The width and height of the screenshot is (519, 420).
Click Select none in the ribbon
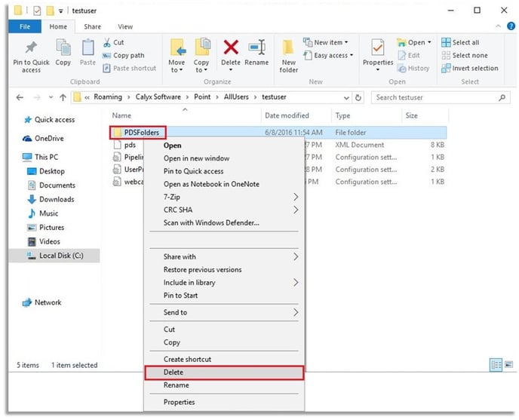coord(465,55)
